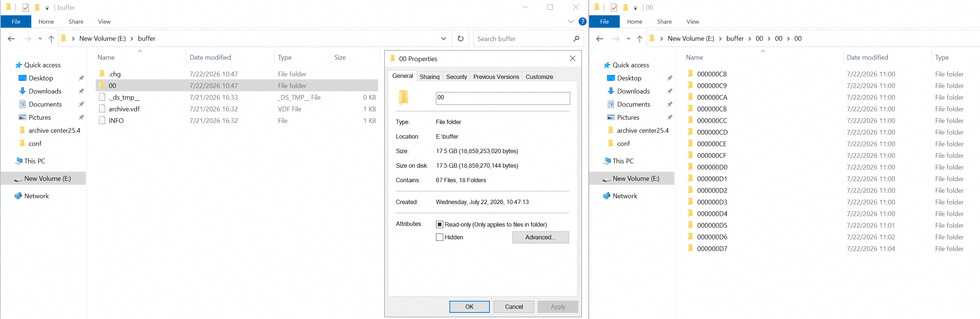Select folder 000000C8 in 00 window
Screen dimensions: 980x319
712,74
